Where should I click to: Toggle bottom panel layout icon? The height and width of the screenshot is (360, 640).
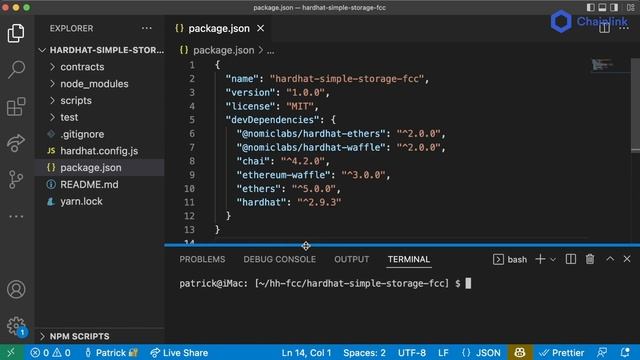[602, 7]
